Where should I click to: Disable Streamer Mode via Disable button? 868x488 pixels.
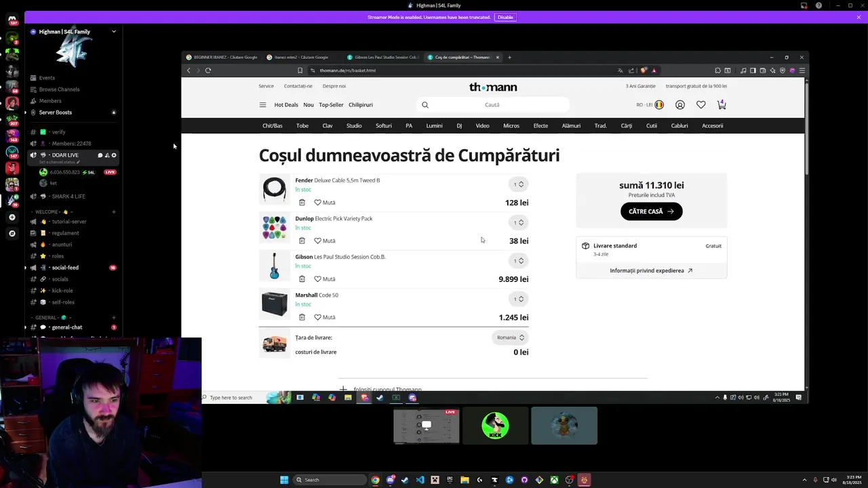[505, 18]
